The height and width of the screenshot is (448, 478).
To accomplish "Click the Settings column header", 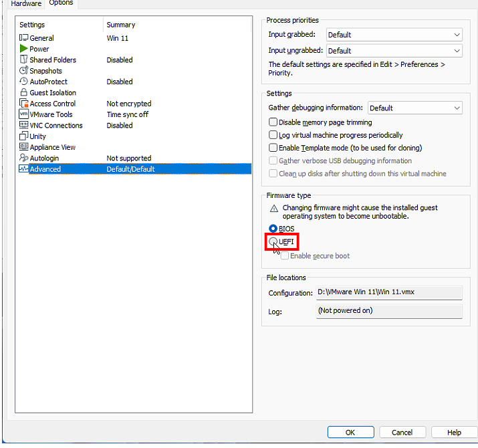I will [32, 25].
